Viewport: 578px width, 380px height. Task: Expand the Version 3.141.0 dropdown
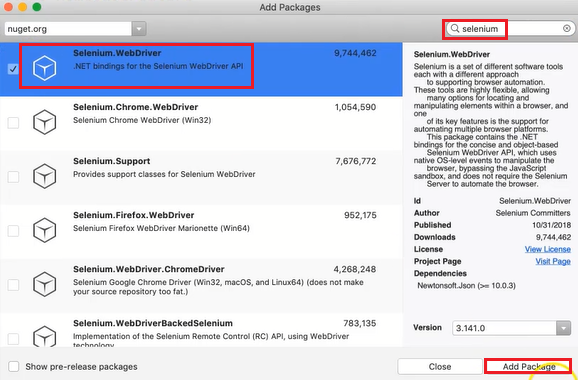[563, 328]
